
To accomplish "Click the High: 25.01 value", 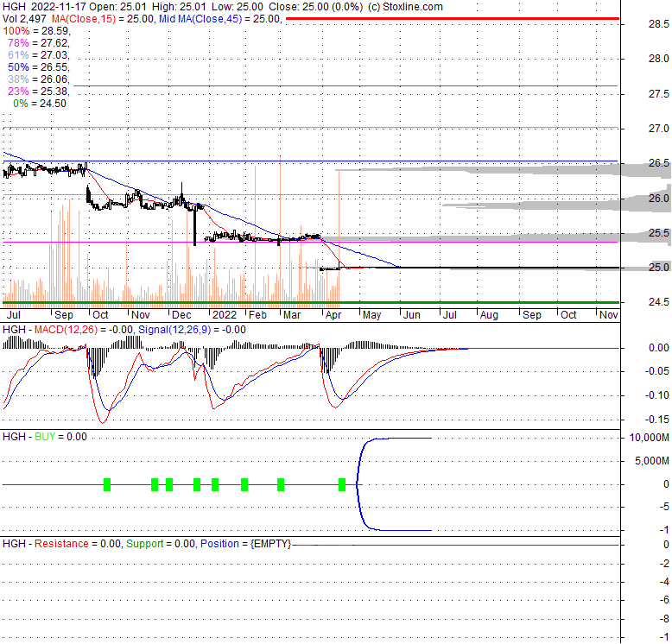I will [x=179, y=7].
